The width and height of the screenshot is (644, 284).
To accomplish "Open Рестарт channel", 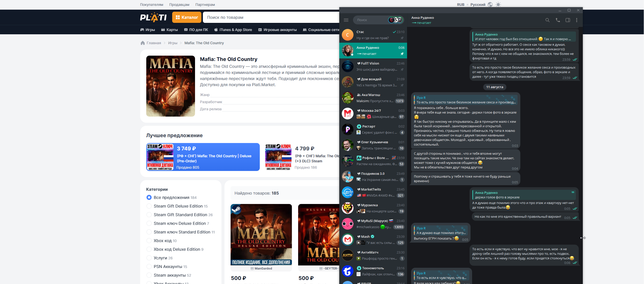I will 373,129.
